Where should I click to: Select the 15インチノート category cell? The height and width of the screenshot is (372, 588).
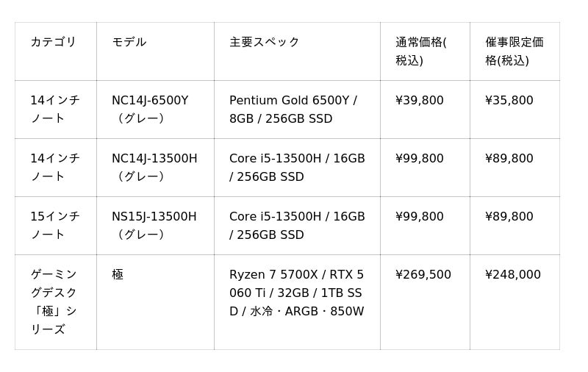(x=55, y=226)
